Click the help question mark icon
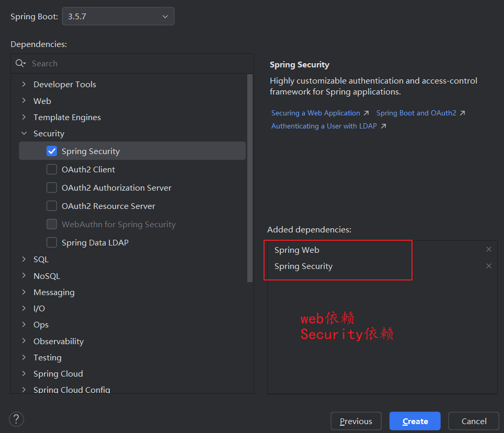The height and width of the screenshot is (433, 504). [17, 419]
